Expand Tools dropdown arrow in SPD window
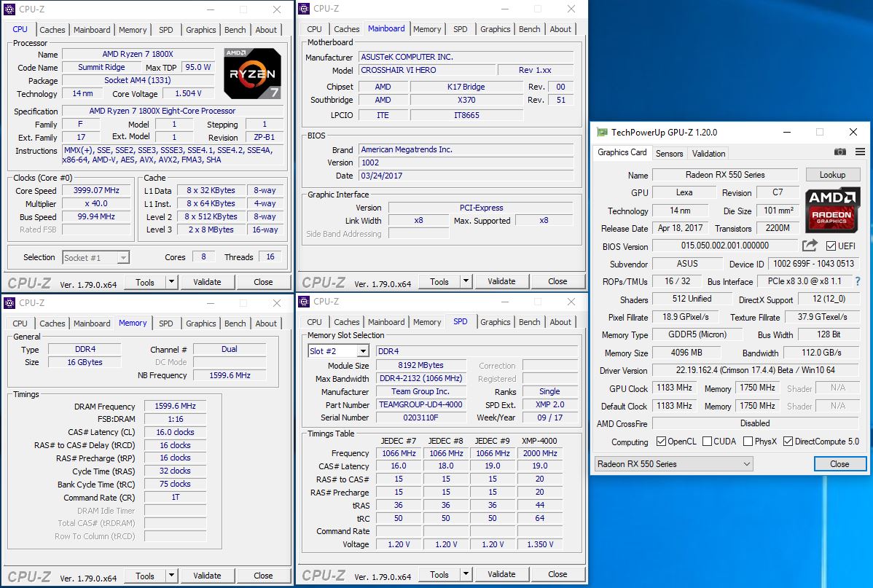Screen dimensions: 873x588 [466, 574]
